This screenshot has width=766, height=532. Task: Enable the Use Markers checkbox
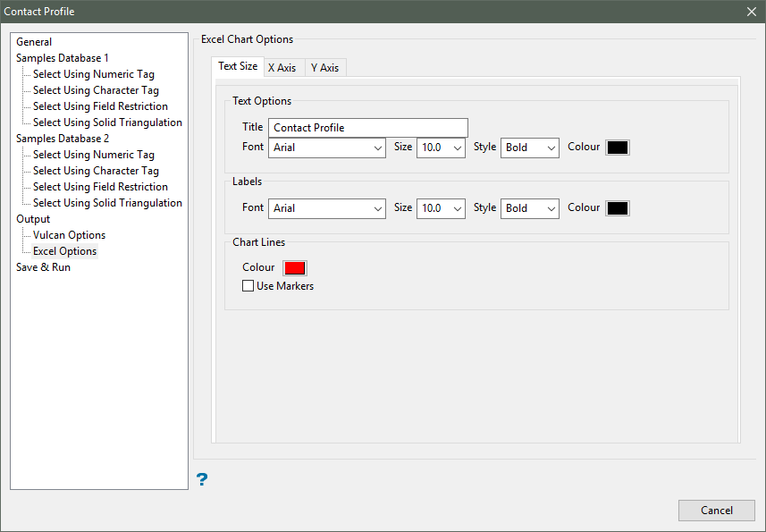pyautogui.click(x=248, y=286)
